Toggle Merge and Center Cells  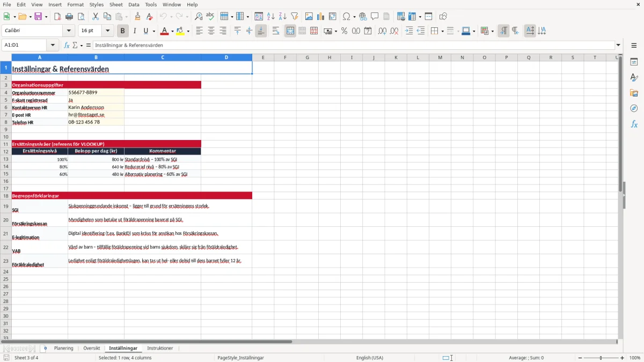[x=290, y=31]
